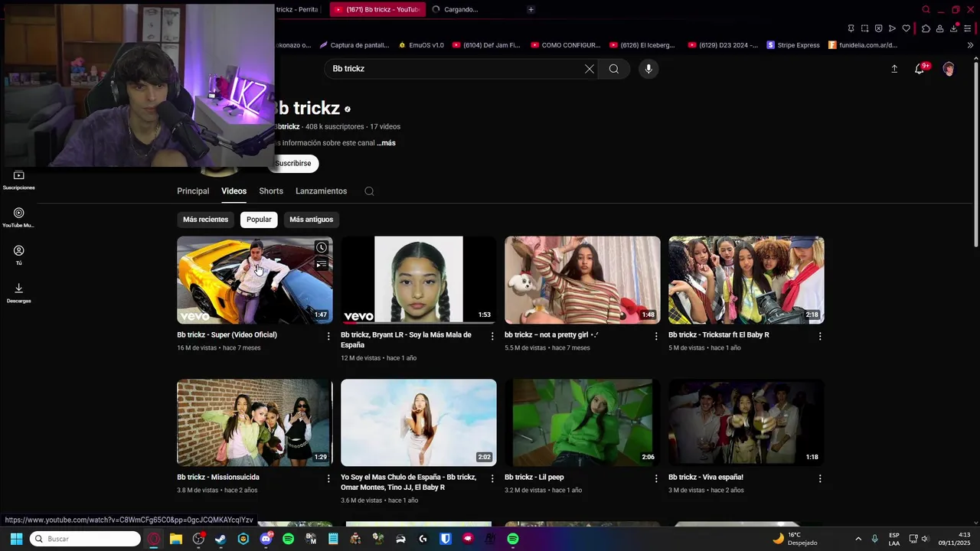Bookmark page with heart icon
Image resolution: width=980 pixels, height=551 pixels.
(906, 28)
